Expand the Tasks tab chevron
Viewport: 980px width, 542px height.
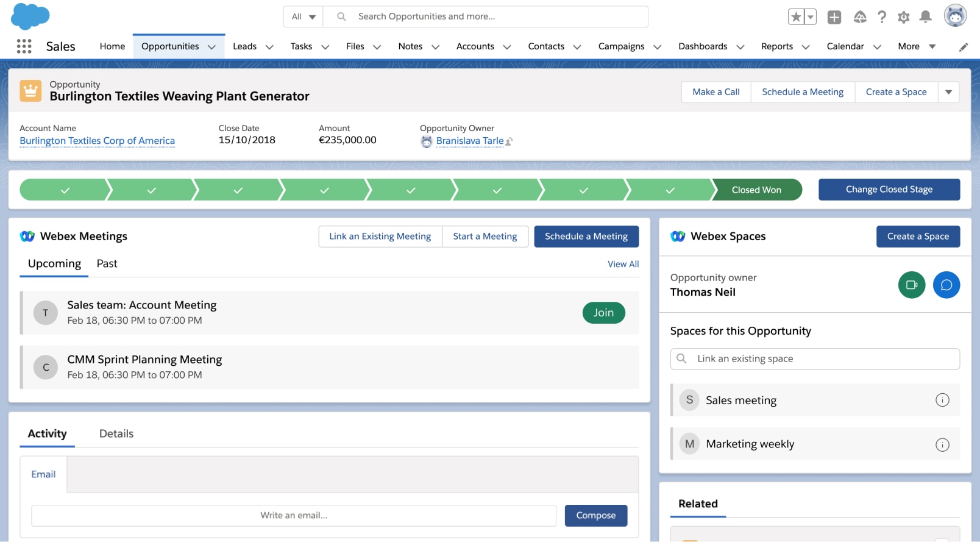pyautogui.click(x=325, y=47)
